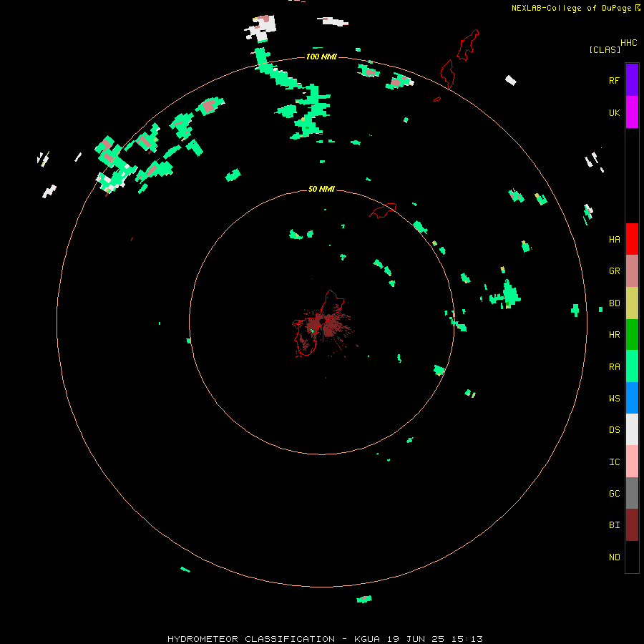Click the BI legend label
644x644 pixels.
(614, 525)
